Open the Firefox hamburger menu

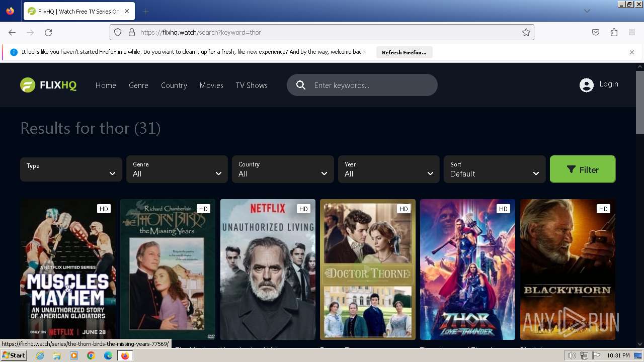coord(632,32)
